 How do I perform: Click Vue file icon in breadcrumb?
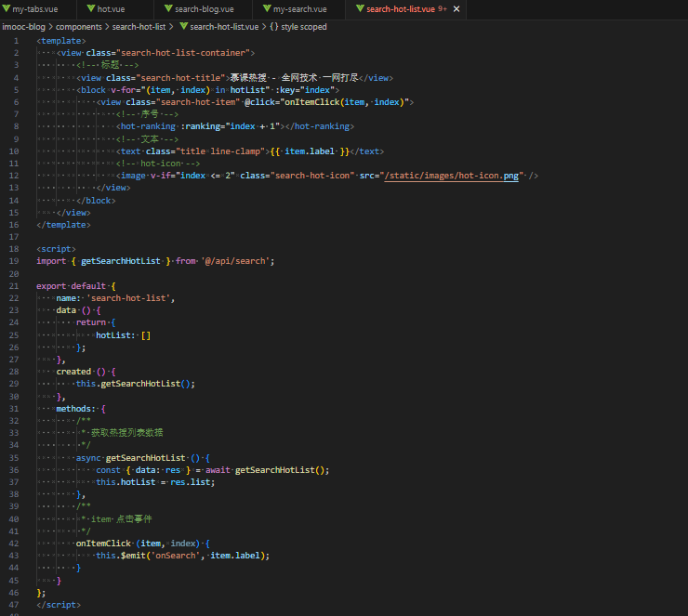(184, 27)
